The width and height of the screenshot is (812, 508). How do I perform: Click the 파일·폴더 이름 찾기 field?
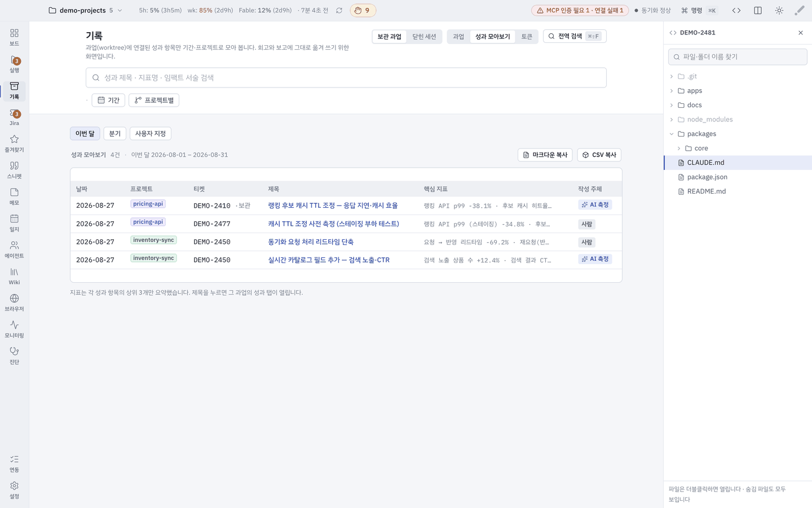click(x=738, y=57)
